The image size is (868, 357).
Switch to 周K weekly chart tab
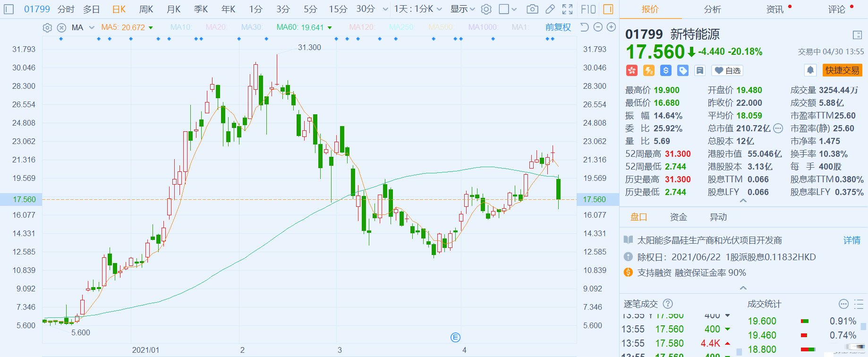pos(146,9)
